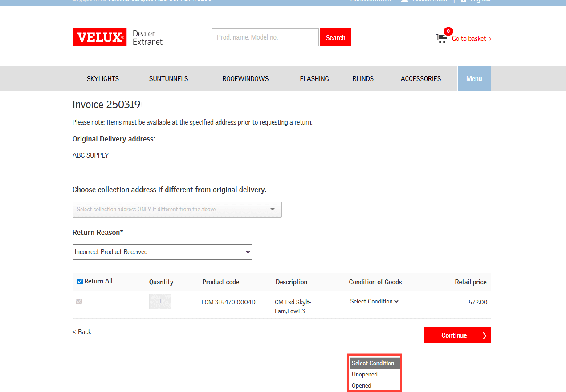Click the Dealer Extranet label
The height and width of the screenshot is (392, 566).
(x=148, y=38)
